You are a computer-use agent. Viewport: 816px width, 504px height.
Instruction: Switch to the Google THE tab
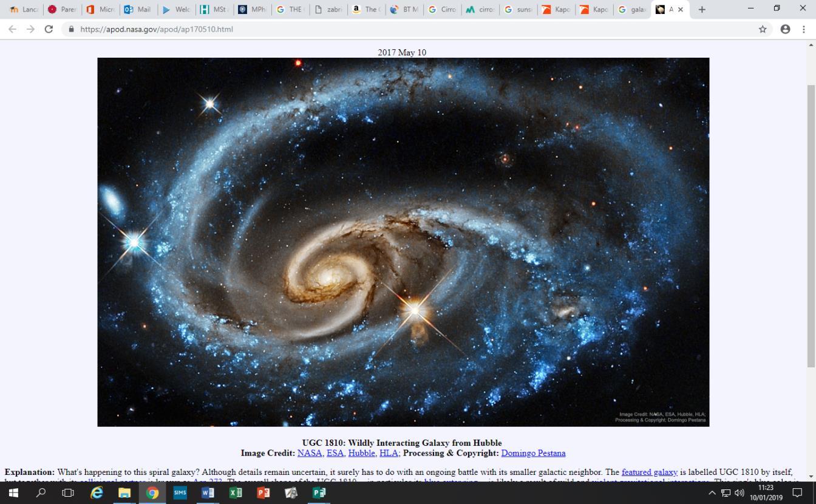289,9
